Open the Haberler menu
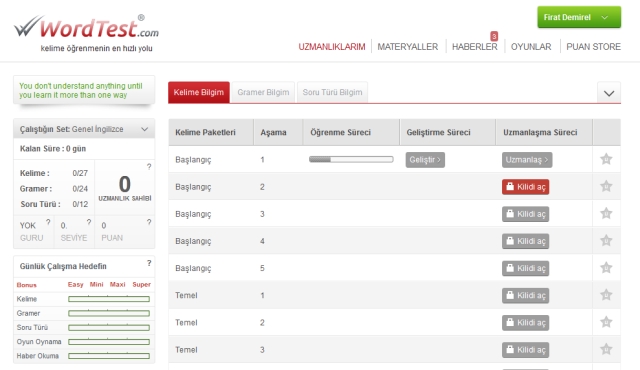The image size is (640, 370). [x=475, y=47]
